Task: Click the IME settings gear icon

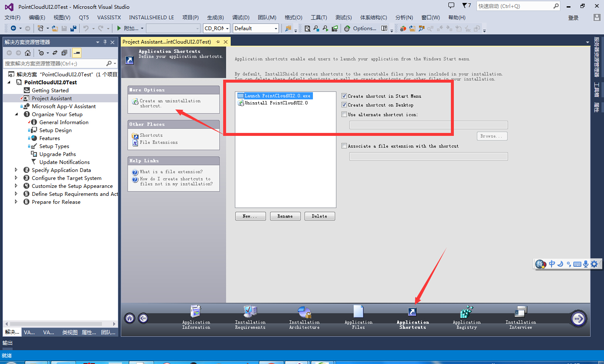Action: pos(594,264)
